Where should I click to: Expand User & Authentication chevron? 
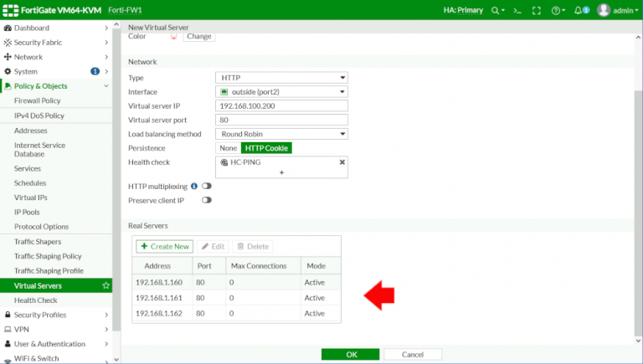pyautogui.click(x=106, y=344)
